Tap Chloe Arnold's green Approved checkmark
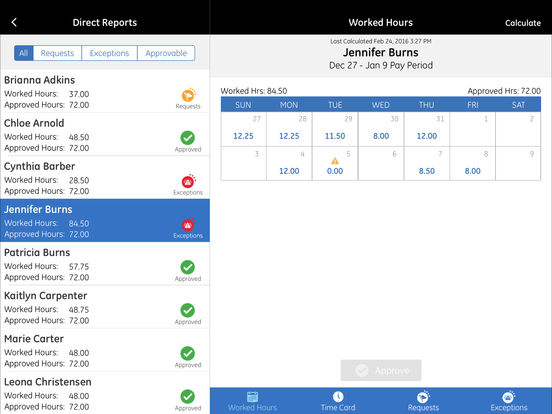Image resolution: width=552 pixels, height=414 pixels. (188, 138)
